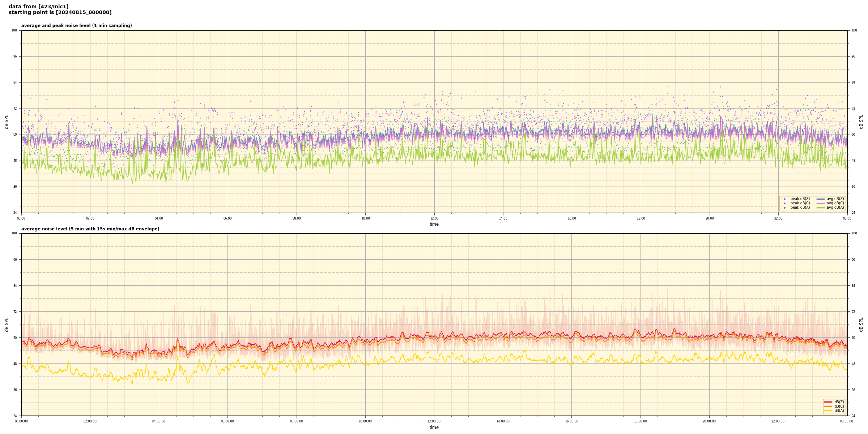This screenshot has width=868, height=434.
Task: Click the top chart's 'time' x-axis label
Action: pos(434,224)
